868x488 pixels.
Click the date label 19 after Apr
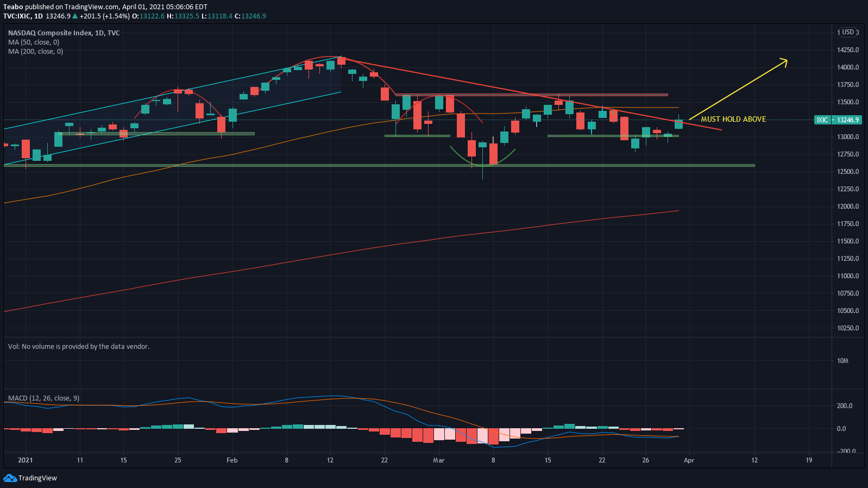[x=809, y=460]
